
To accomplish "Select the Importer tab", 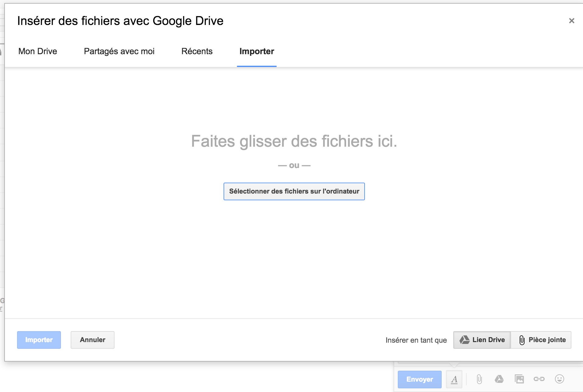I will [x=256, y=51].
